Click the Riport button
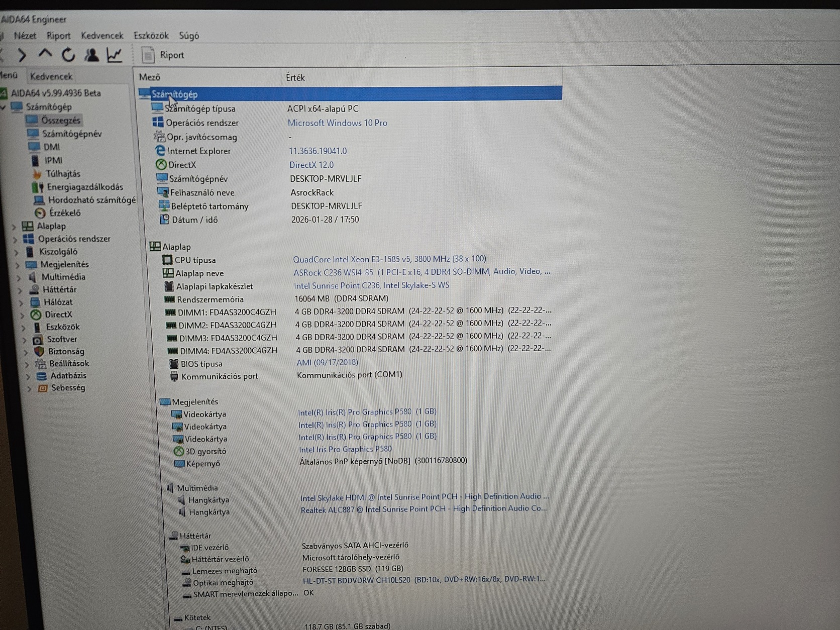This screenshot has width=840, height=630. (163, 54)
